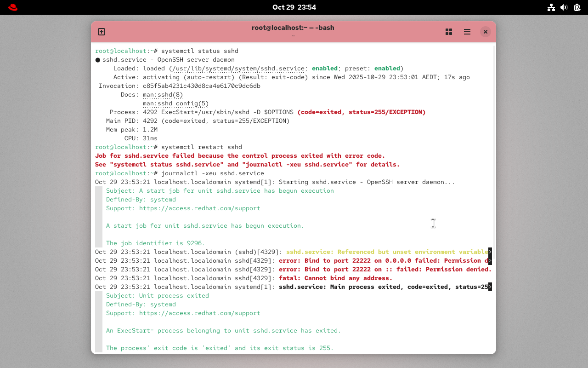This screenshot has height=368, width=588.
Task: Open the terminal hamburger menu
Action: coord(467,32)
